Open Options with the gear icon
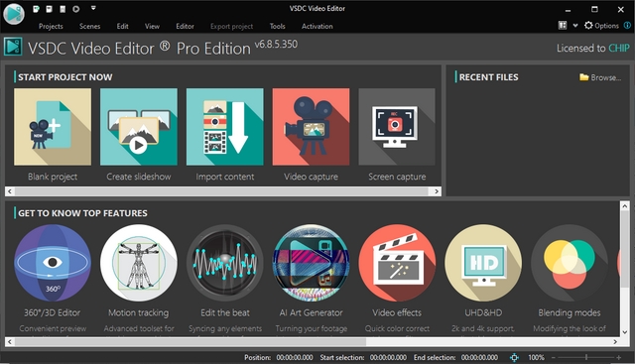This screenshot has height=364, width=635. (x=601, y=26)
